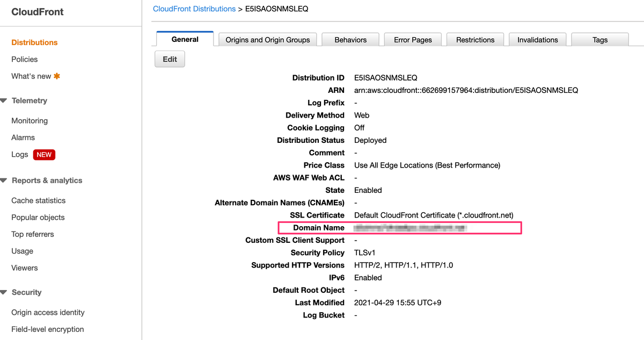The height and width of the screenshot is (340, 644).
Task: Switch to the Behaviors tab
Action: click(x=350, y=40)
